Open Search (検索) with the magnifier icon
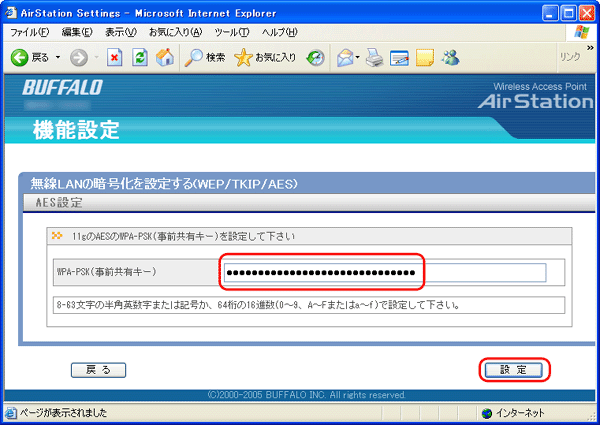 coord(205,58)
